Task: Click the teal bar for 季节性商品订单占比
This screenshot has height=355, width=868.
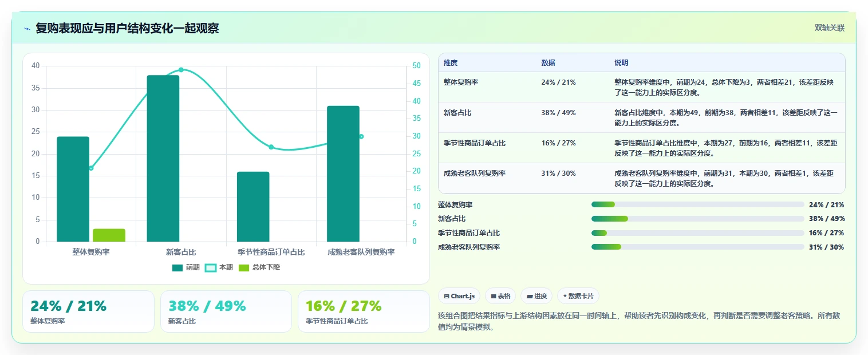Action: click(x=253, y=207)
